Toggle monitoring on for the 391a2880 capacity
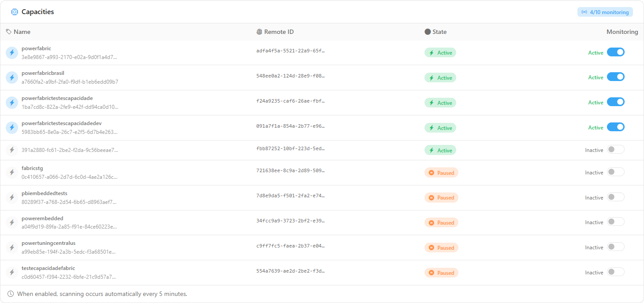Image resolution: width=644 pixels, height=303 pixels. point(616,149)
